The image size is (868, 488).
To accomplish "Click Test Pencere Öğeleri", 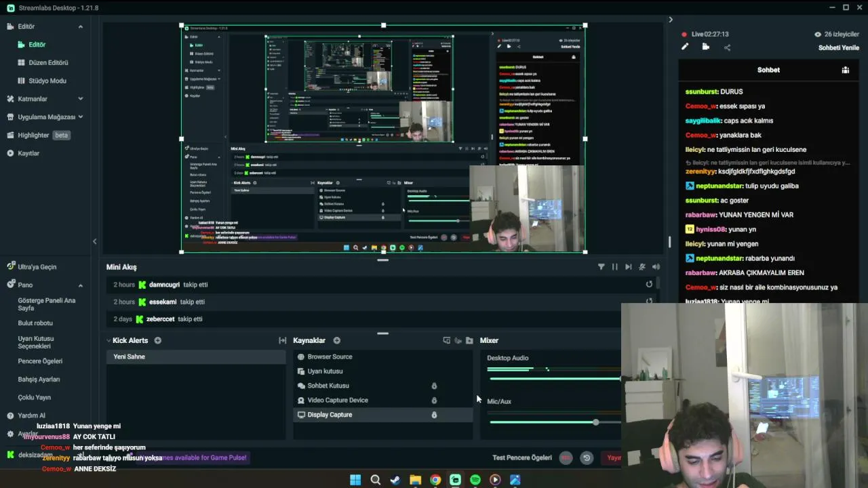I will click(x=521, y=457).
